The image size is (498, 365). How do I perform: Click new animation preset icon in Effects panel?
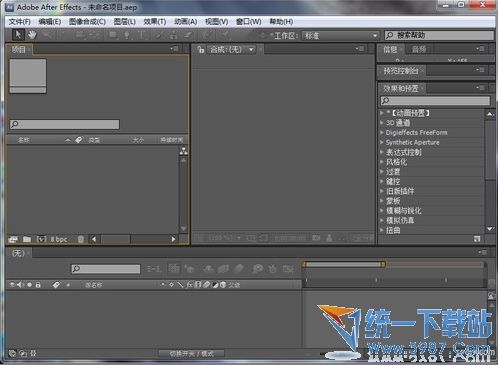pyautogui.click(x=477, y=239)
